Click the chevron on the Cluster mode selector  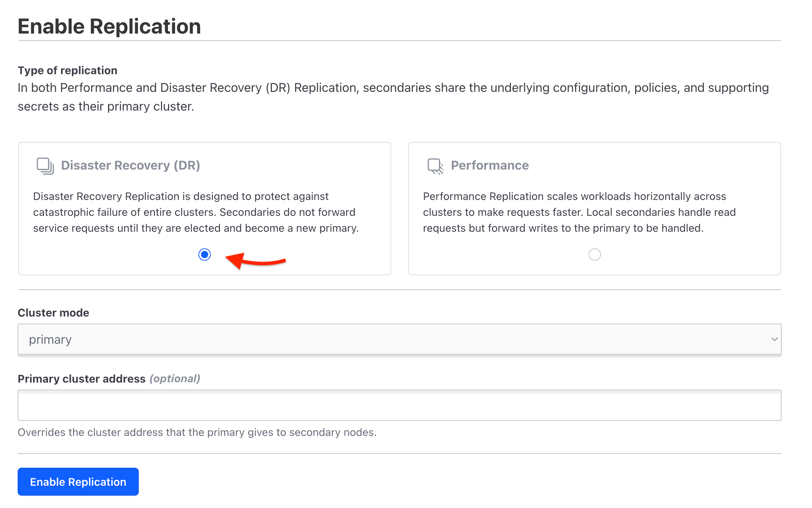pyautogui.click(x=774, y=339)
